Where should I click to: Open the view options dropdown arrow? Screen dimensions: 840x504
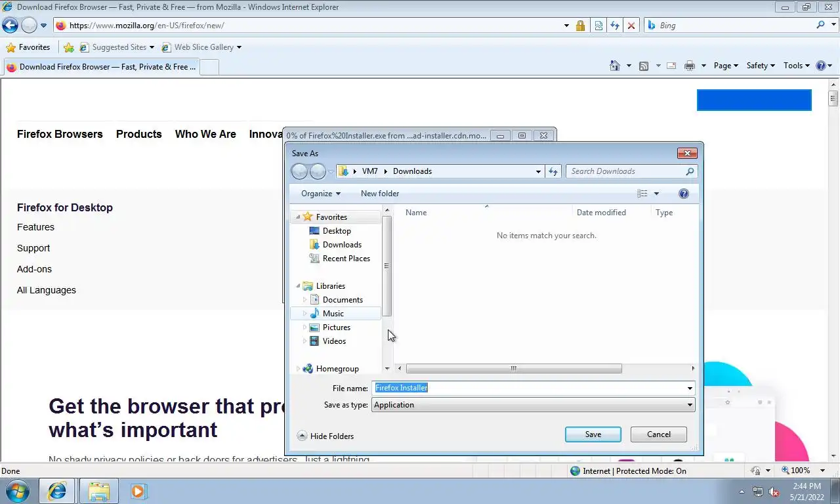click(x=656, y=194)
